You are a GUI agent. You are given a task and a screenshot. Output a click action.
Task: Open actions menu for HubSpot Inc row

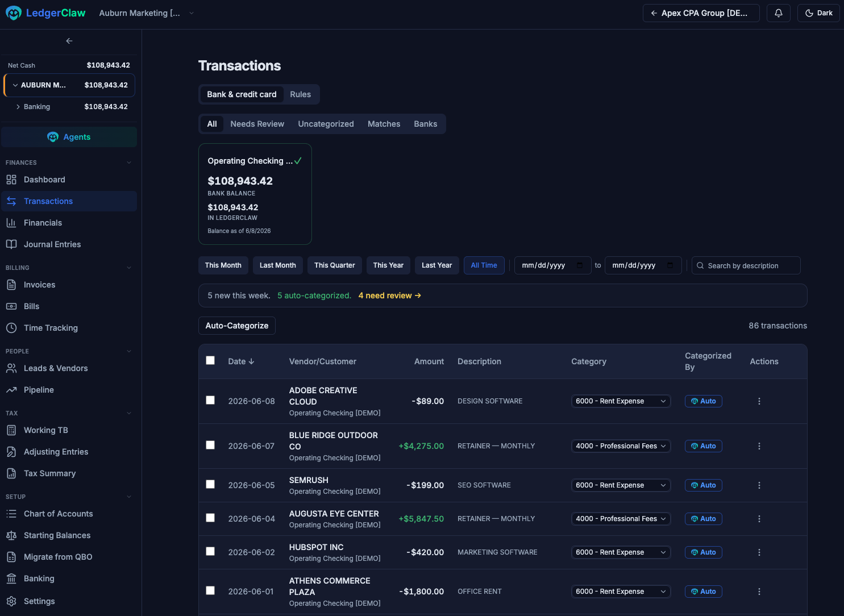[x=759, y=552]
